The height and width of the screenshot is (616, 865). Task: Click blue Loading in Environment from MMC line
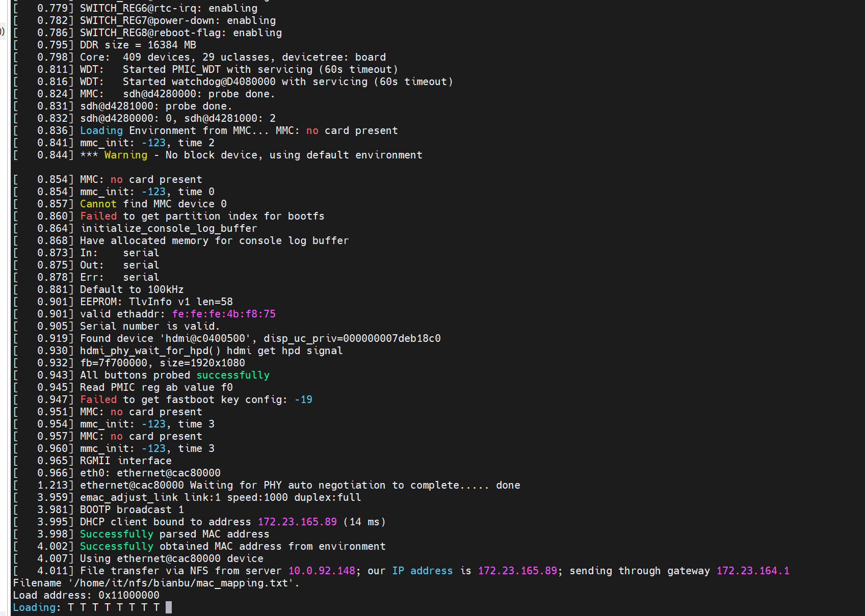tap(101, 130)
